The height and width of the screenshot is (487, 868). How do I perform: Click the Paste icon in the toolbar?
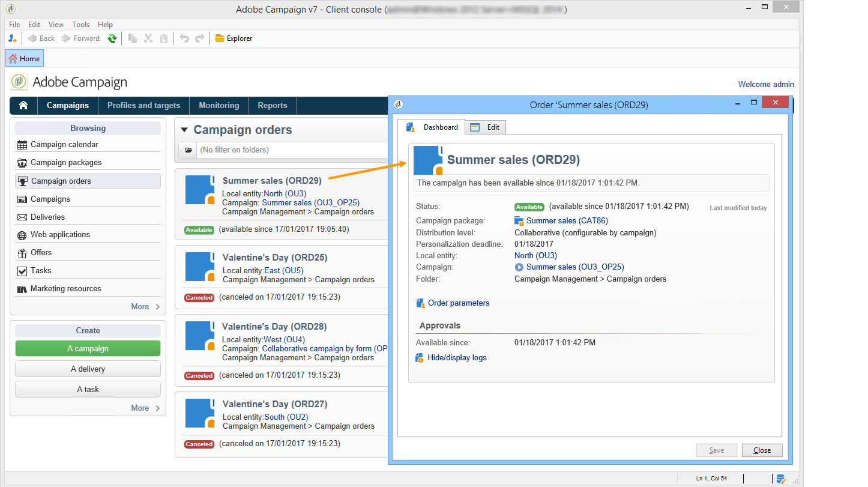point(164,38)
